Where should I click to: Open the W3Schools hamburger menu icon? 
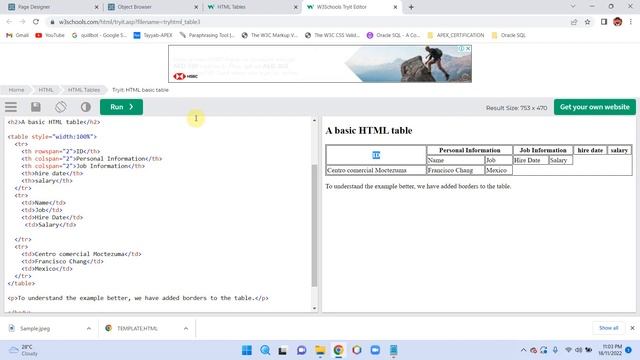pyautogui.click(x=11, y=107)
